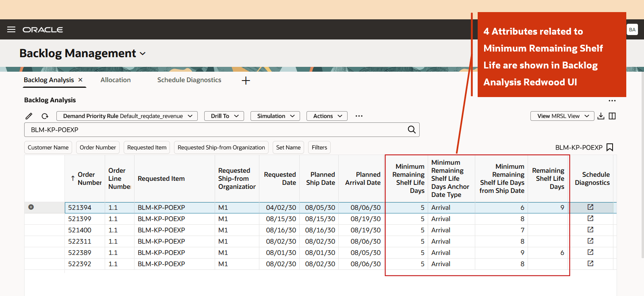The image size is (644, 296).
Task: Select order number 522311 cell
Action: point(85,241)
